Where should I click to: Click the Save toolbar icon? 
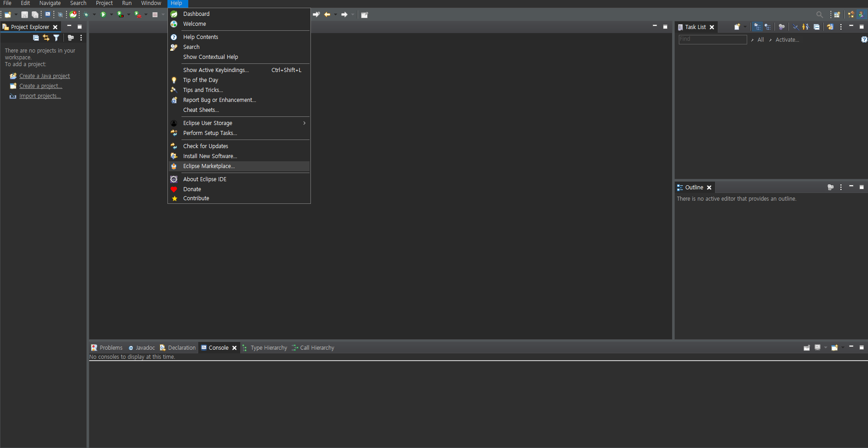(x=24, y=14)
